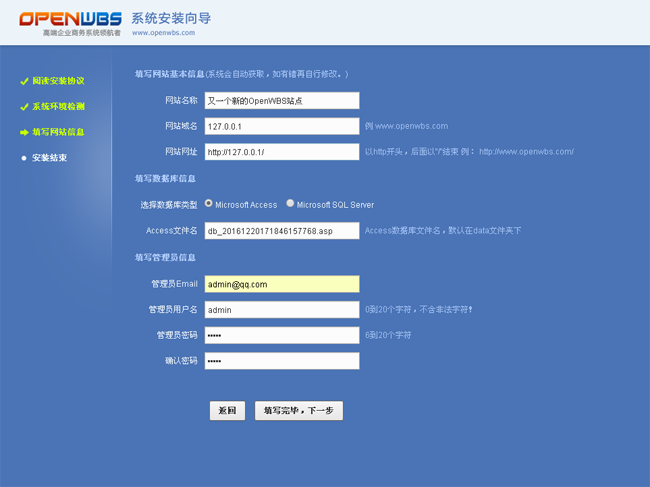Click the 确认密码 password field
This screenshot has height=487, width=650.
click(282, 361)
